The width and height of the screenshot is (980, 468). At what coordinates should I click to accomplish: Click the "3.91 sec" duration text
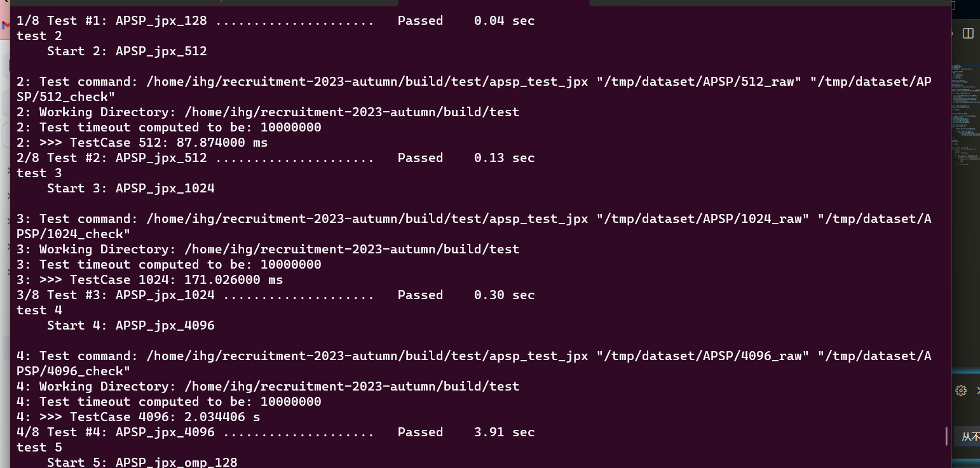coord(504,432)
